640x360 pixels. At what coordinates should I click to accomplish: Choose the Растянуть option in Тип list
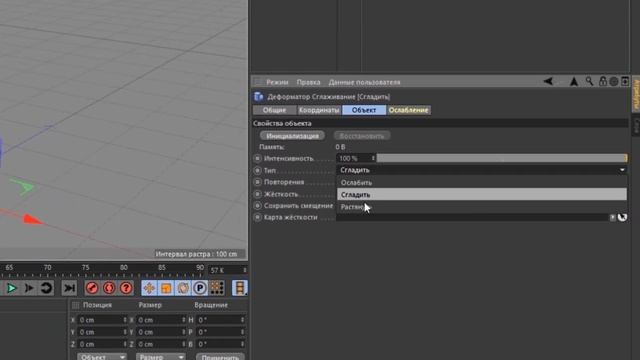(482, 207)
